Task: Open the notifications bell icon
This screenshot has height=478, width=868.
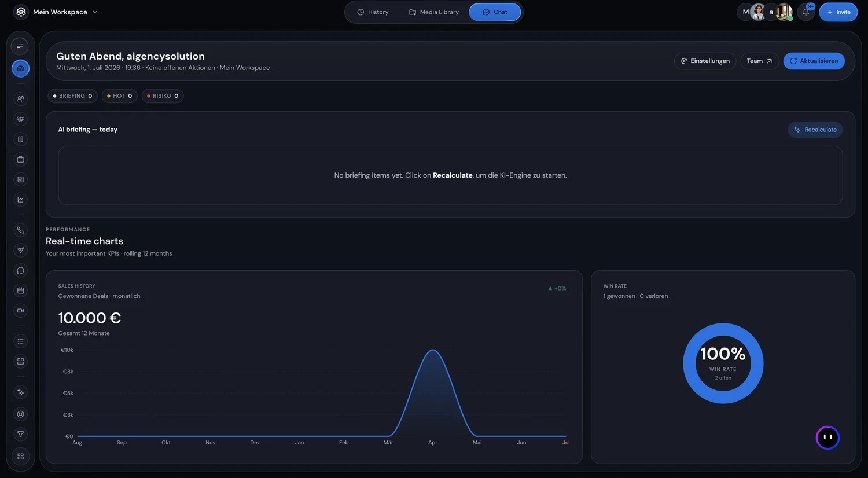Action: (x=806, y=12)
